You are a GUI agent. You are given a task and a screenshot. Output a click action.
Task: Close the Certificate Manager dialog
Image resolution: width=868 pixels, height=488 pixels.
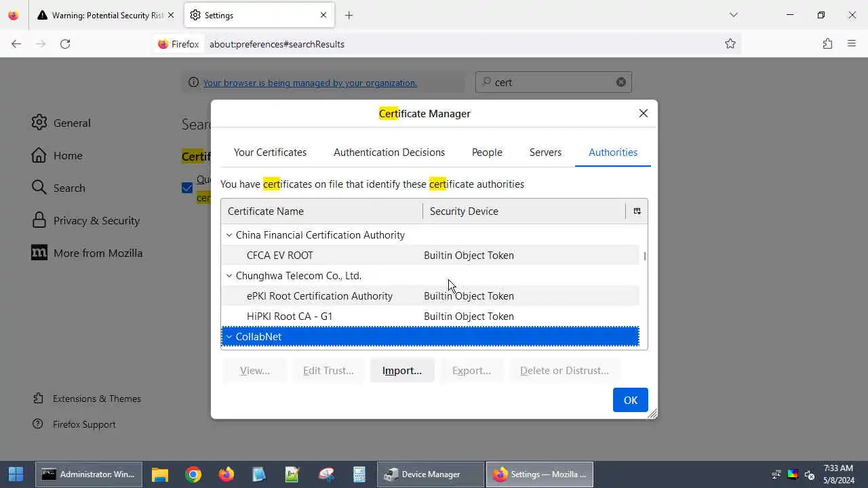click(x=644, y=113)
